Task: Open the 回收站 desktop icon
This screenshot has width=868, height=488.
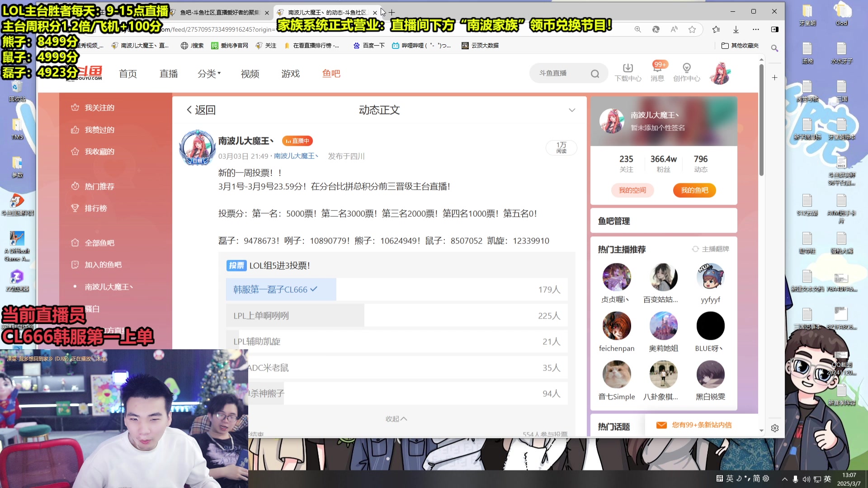Action: pyautogui.click(x=17, y=90)
